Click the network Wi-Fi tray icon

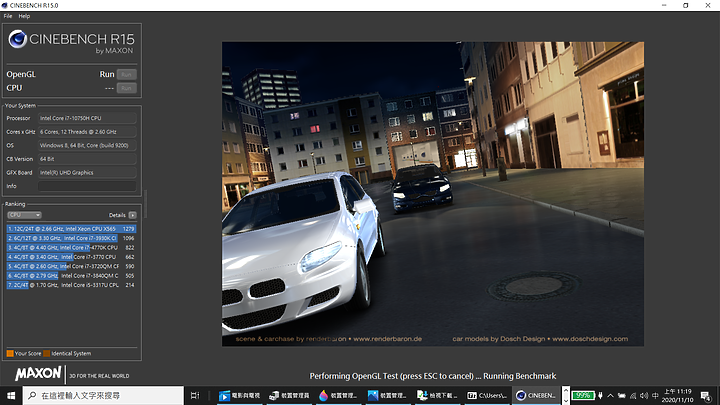click(633, 395)
